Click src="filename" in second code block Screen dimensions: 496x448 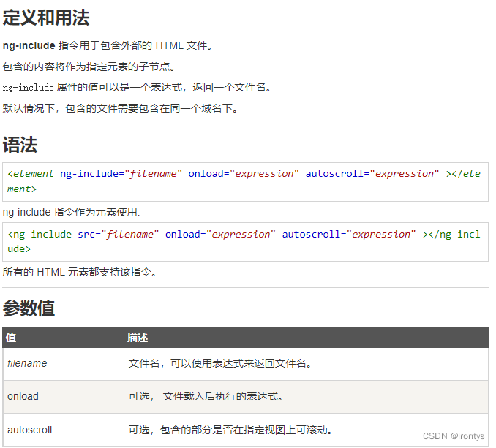tap(118, 235)
